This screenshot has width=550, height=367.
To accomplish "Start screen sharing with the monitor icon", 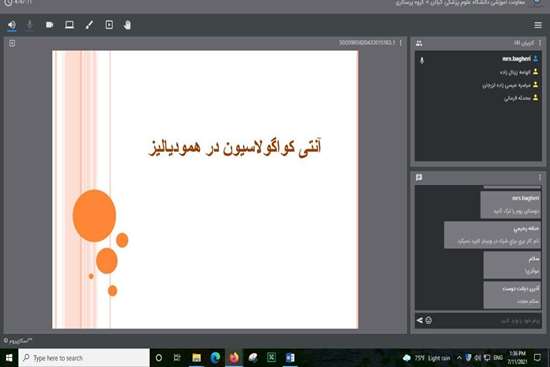I will (69, 25).
